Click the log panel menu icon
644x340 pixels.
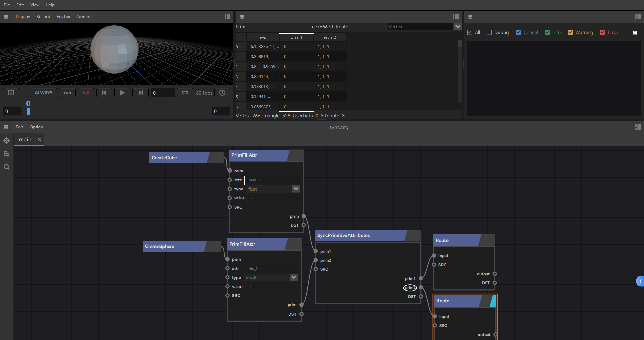coord(470,17)
